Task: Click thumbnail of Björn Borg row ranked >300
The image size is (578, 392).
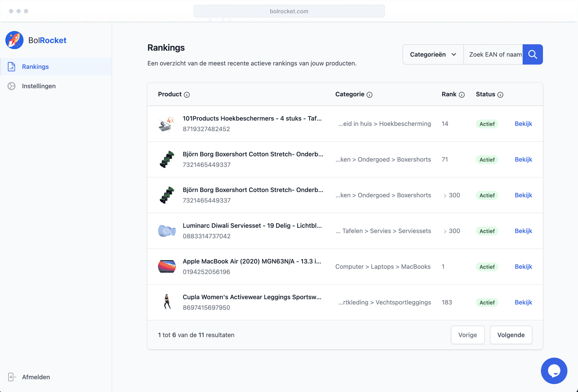Action: coord(167,195)
